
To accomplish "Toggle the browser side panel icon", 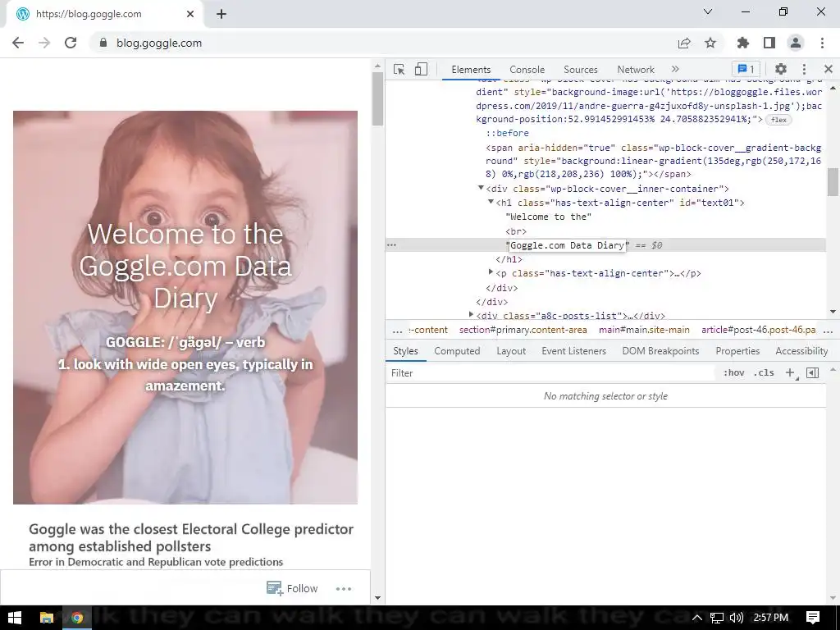I will pos(769,43).
